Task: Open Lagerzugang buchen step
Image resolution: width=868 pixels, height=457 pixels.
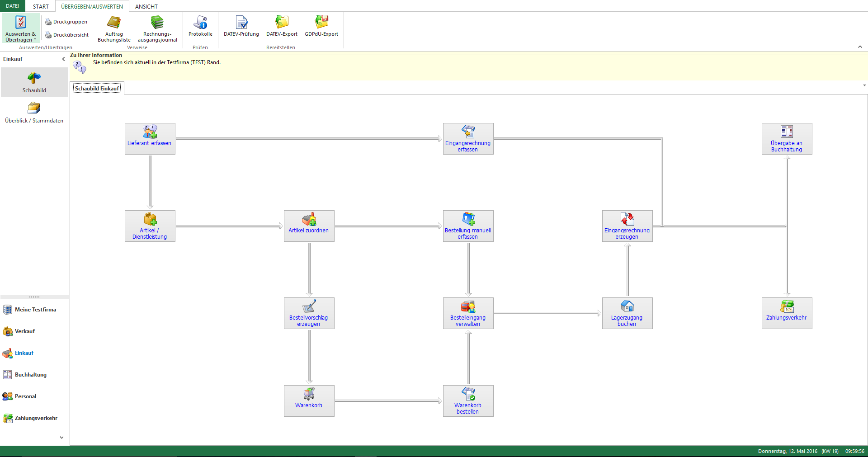Action: click(x=627, y=313)
